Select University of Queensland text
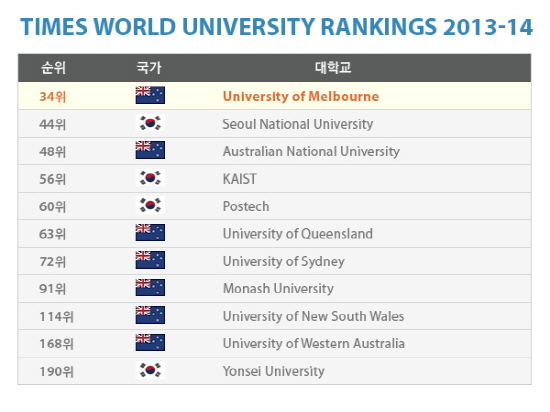 pyautogui.click(x=298, y=234)
